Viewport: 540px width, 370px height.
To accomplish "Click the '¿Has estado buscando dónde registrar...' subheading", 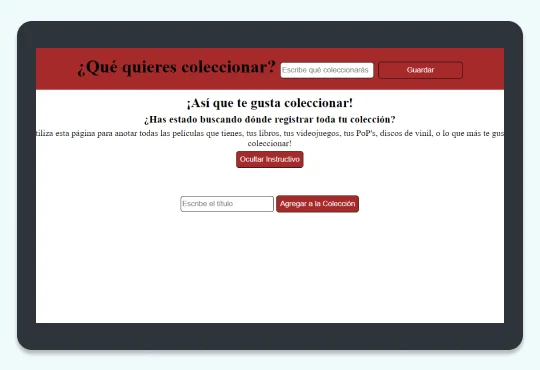I will [x=270, y=120].
